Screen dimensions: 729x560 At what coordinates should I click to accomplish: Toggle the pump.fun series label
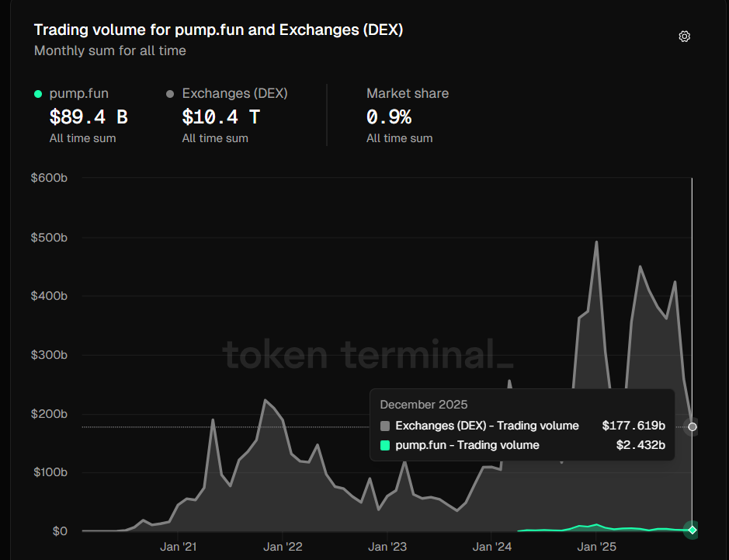point(78,93)
